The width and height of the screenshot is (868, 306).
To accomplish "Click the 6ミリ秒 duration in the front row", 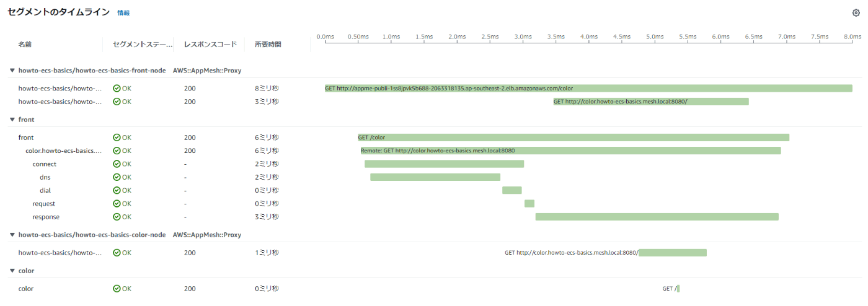I will (267, 138).
